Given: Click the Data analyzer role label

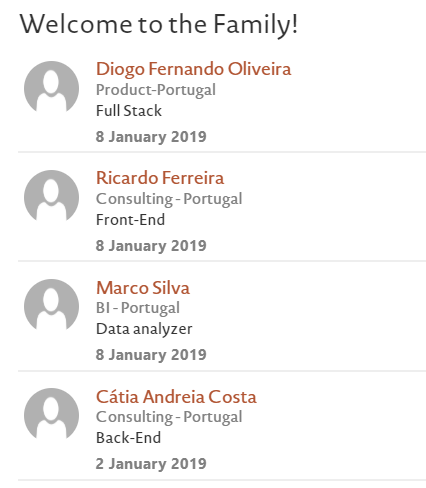Looking at the screenshot, I should click(x=144, y=329).
